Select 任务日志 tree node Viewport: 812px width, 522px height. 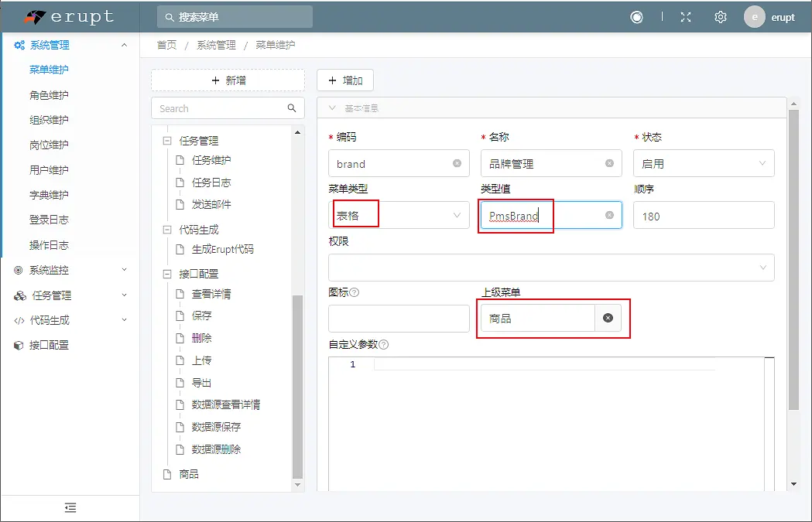(211, 183)
